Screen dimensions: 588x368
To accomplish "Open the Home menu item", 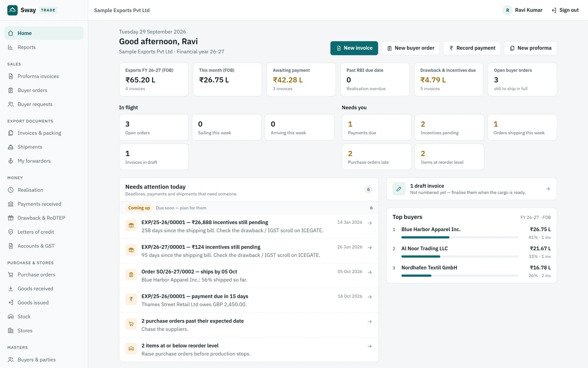I will click(44, 33).
